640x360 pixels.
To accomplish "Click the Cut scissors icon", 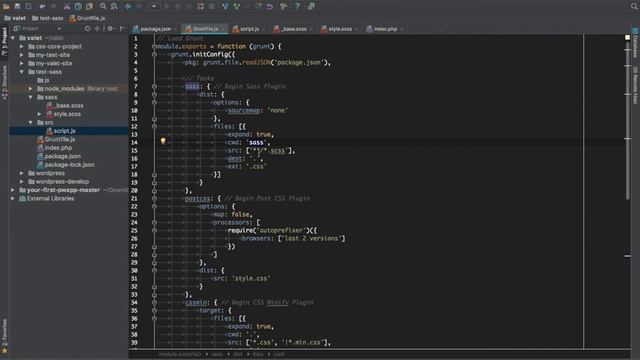I will point(67,6).
